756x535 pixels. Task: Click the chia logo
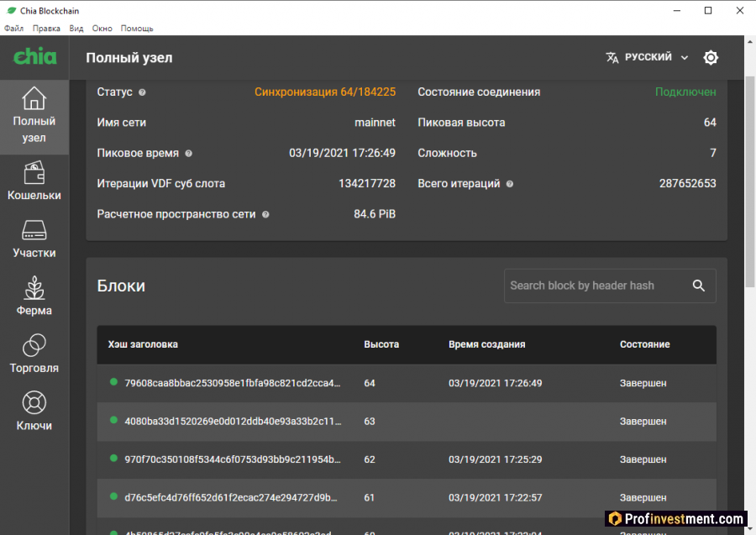click(x=34, y=56)
